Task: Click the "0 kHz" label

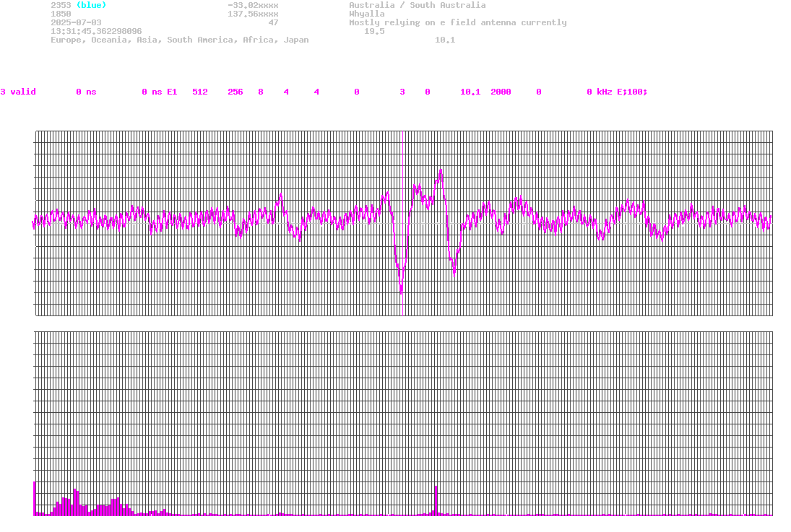Action: coord(600,92)
